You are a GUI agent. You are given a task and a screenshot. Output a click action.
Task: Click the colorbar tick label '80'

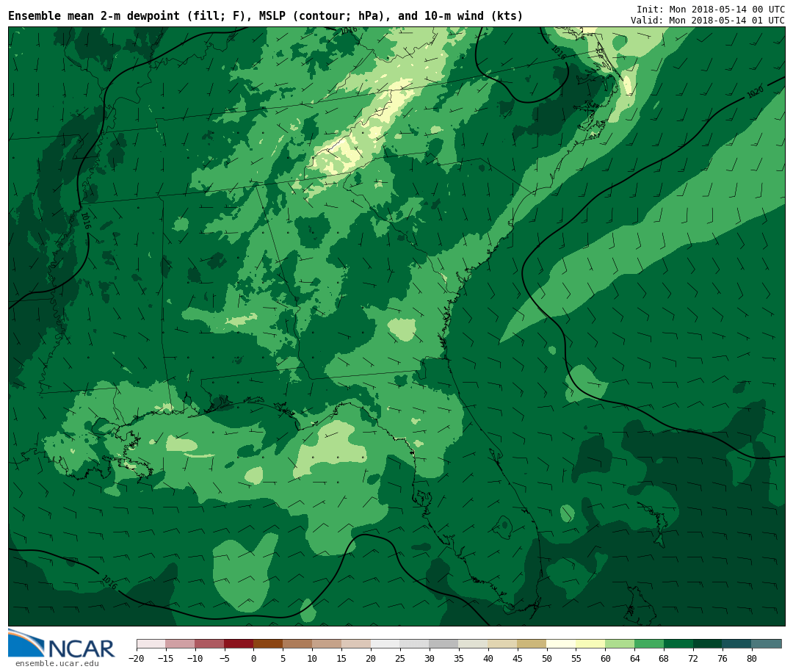pos(752,658)
